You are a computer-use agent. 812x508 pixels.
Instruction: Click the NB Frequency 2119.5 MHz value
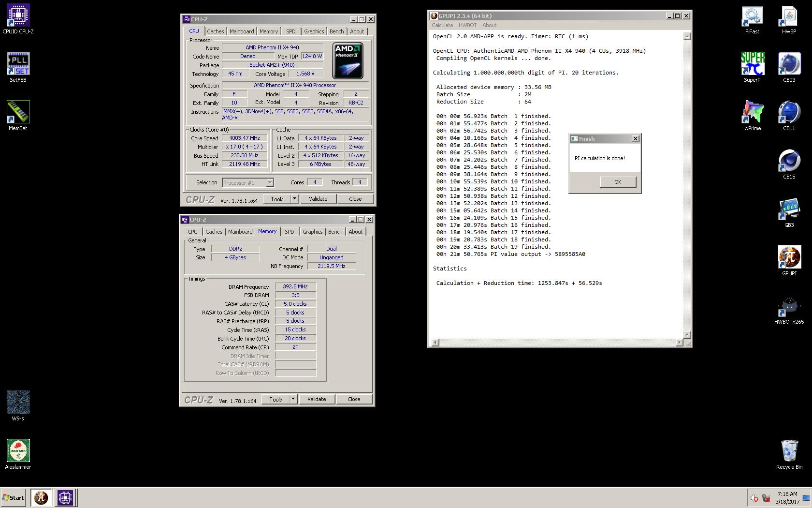click(x=332, y=266)
